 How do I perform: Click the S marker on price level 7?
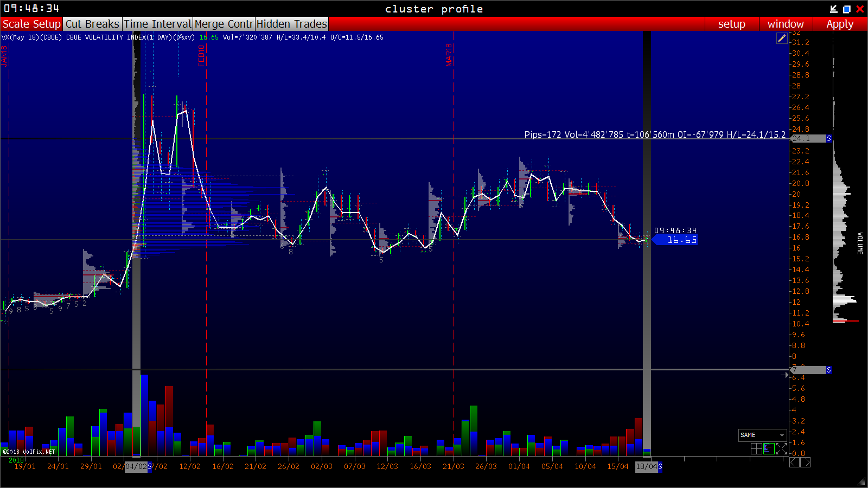tap(829, 370)
